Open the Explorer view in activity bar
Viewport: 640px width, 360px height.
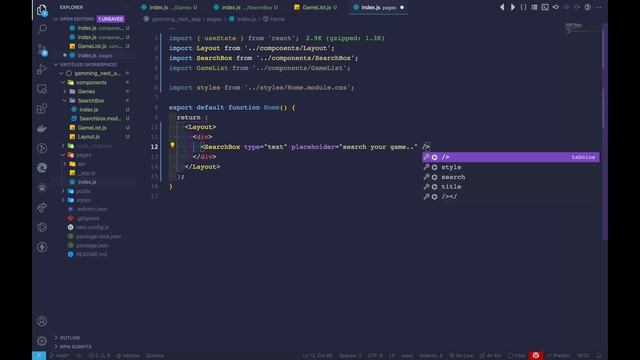click(x=42, y=10)
